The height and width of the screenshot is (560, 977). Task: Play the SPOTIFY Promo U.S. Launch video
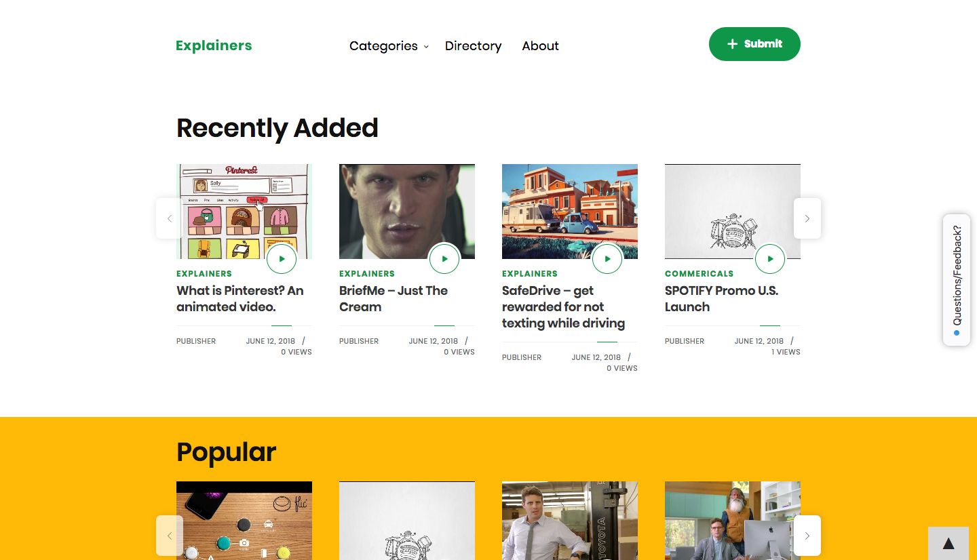click(x=770, y=258)
